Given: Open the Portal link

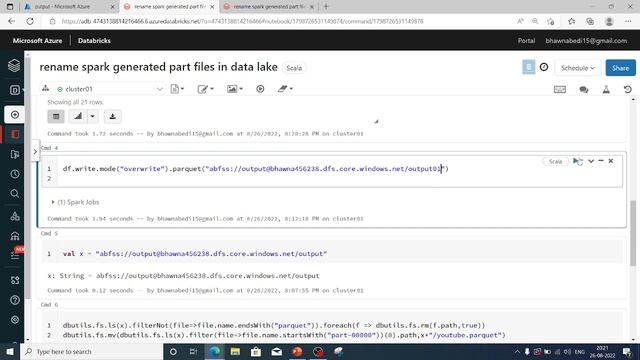Looking at the screenshot, I should coord(526,41).
